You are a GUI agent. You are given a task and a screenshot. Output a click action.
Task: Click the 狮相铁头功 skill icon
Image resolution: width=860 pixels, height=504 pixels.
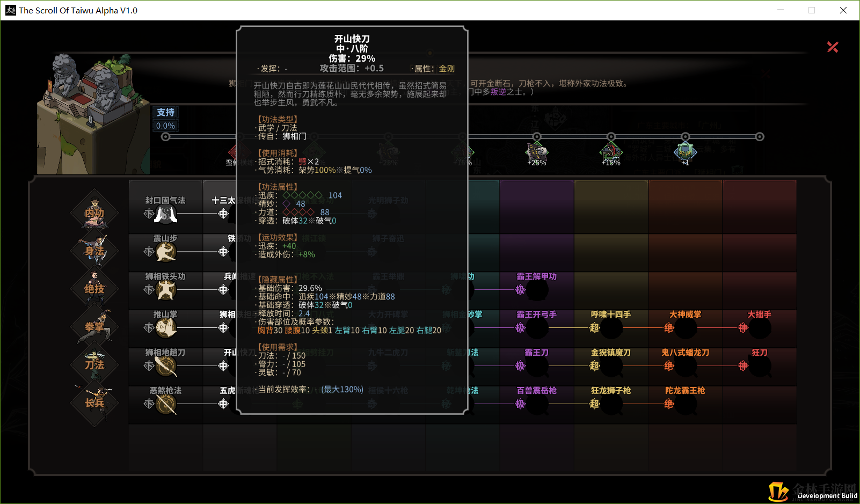166,290
